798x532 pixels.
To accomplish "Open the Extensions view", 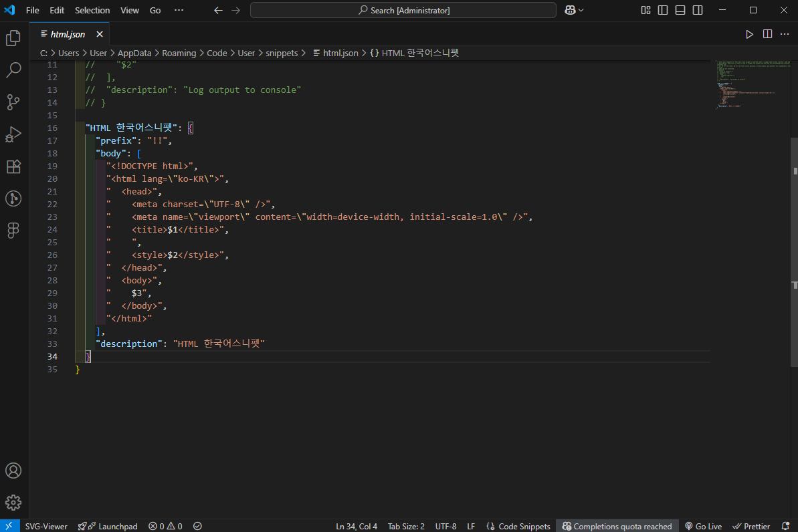I will tap(14, 166).
